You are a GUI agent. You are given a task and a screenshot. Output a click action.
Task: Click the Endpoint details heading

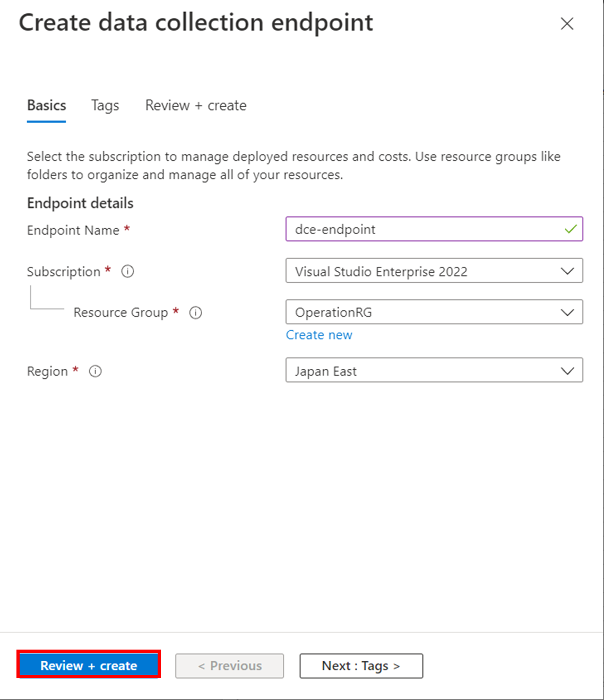click(x=80, y=203)
